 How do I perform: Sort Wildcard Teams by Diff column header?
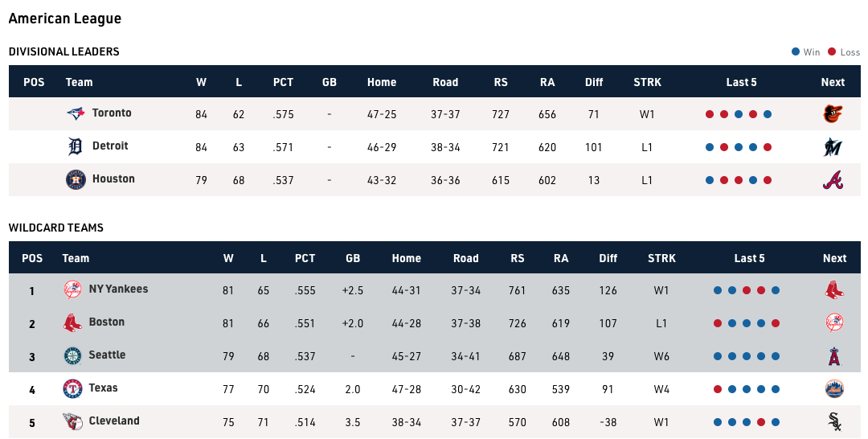(x=608, y=258)
